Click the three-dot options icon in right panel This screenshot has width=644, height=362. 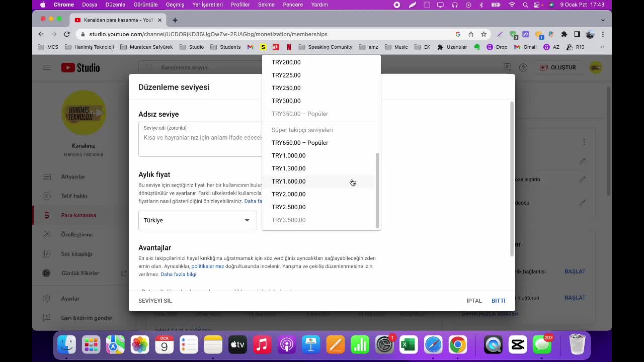[584, 142]
